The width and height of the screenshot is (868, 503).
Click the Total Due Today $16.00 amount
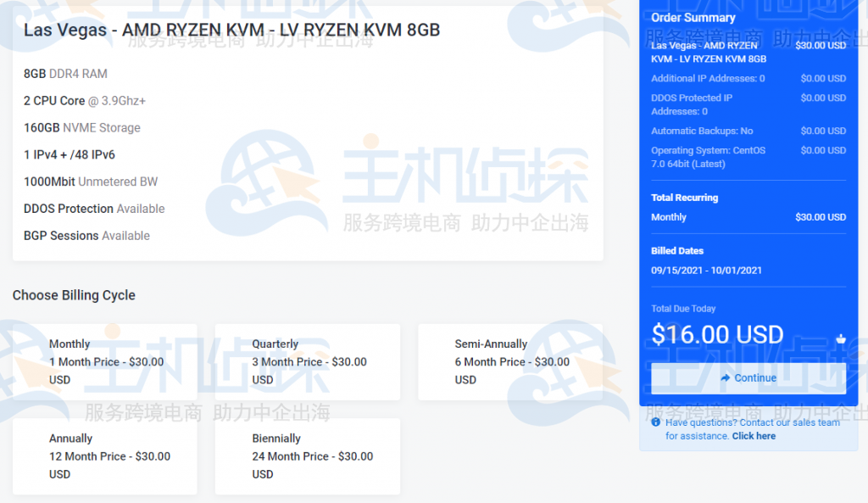pyautogui.click(x=717, y=334)
